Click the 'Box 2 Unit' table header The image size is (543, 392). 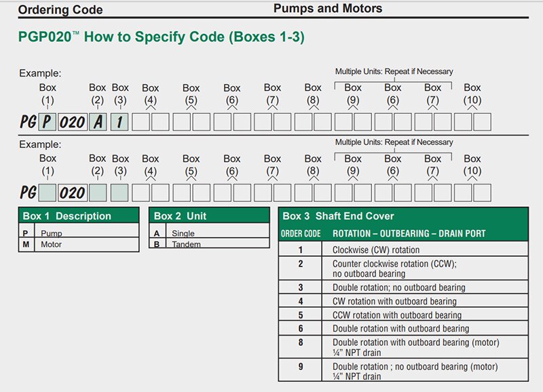click(x=209, y=216)
